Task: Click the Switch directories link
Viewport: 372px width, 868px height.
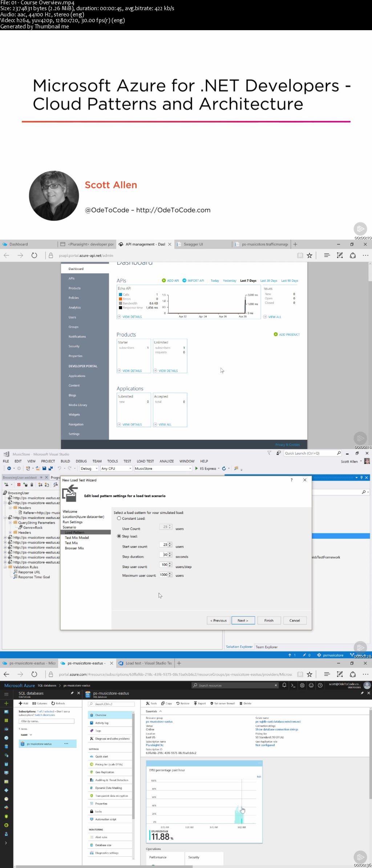Action: (x=45, y=715)
